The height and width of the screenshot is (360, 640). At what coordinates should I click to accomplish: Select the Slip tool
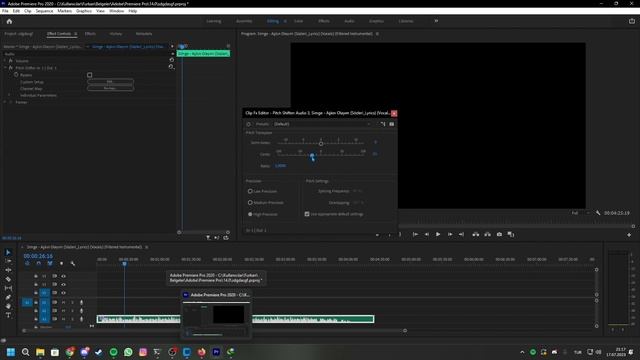click(x=8, y=288)
